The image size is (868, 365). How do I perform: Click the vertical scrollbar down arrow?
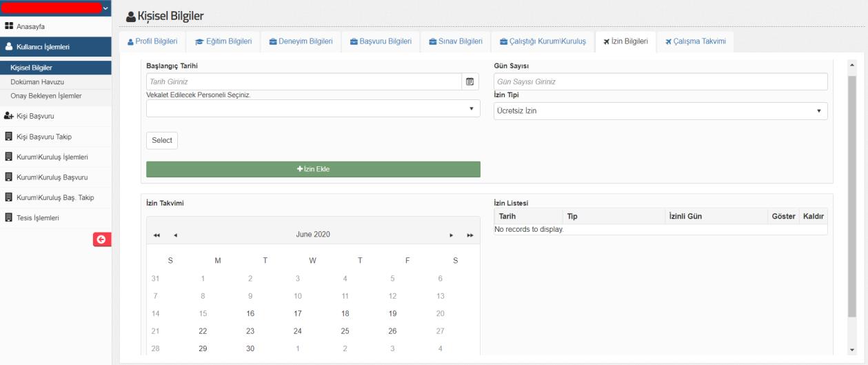[851, 349]
